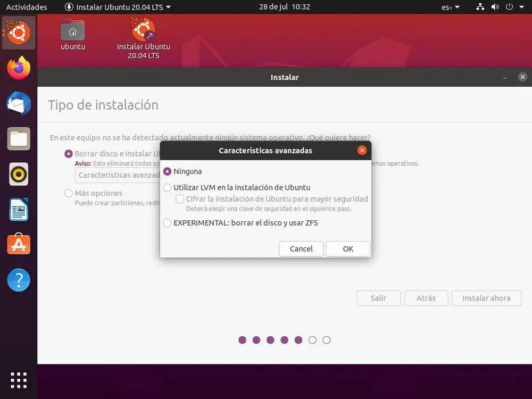Launch Thunderbird mail from the dock
This screenshot has width=532, height=399.
[x=19, y=103]
